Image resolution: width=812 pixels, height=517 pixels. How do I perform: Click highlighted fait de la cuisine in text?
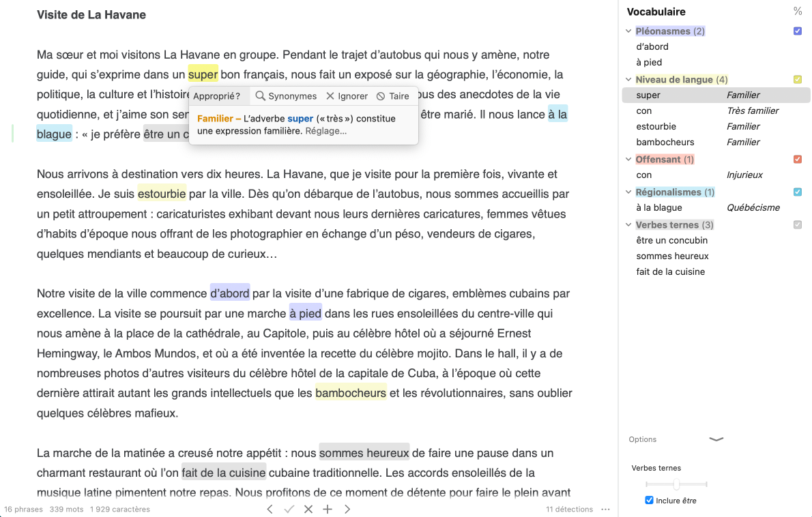224,473
